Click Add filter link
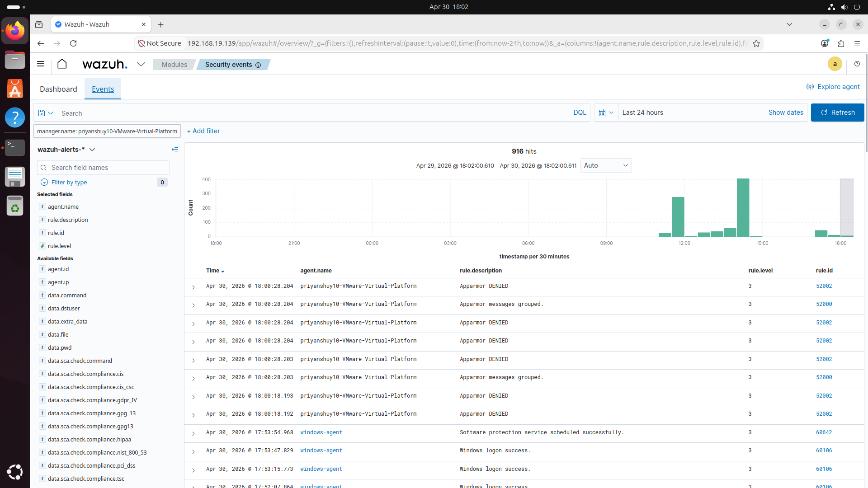Viewport: 868px width, 488px height. tap(203, 131)
